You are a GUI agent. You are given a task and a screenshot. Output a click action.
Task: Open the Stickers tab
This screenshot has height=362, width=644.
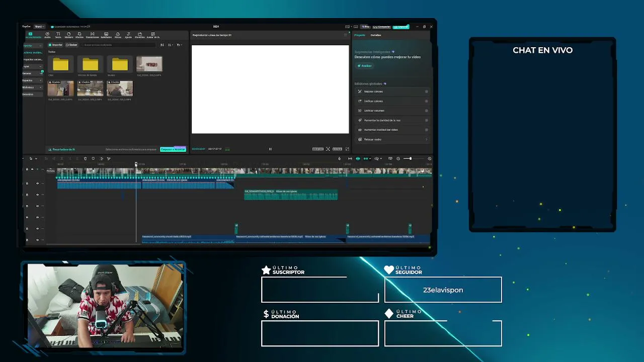68,35
